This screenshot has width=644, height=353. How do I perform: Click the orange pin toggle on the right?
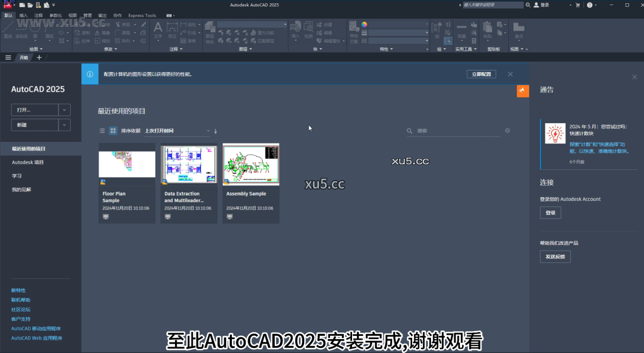(x=523, y=91)
